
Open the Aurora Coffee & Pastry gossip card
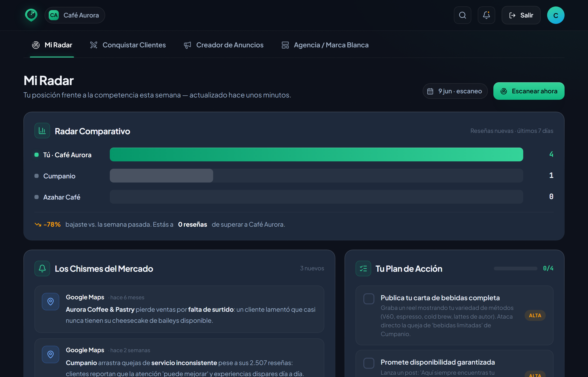click(x=179, y=309)
